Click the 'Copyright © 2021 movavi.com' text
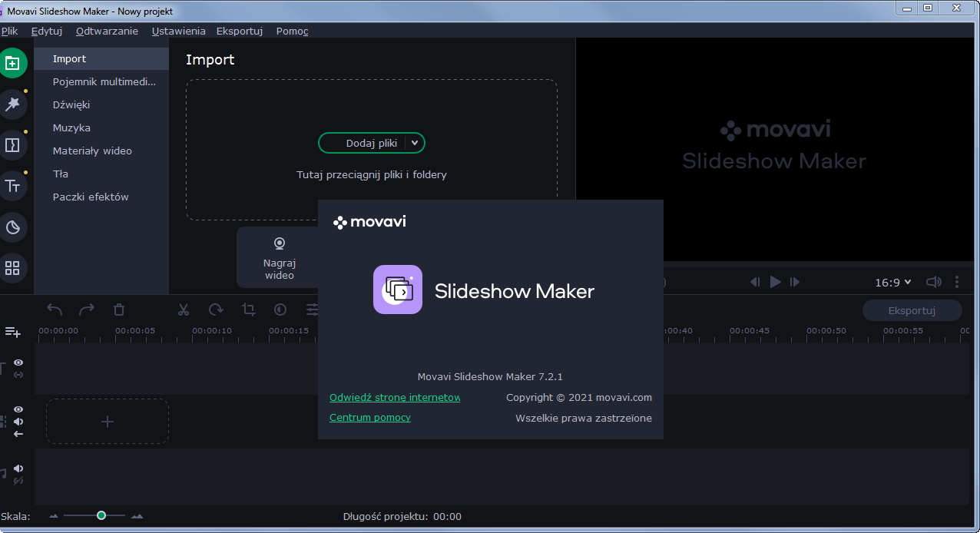 pos(579,397)
